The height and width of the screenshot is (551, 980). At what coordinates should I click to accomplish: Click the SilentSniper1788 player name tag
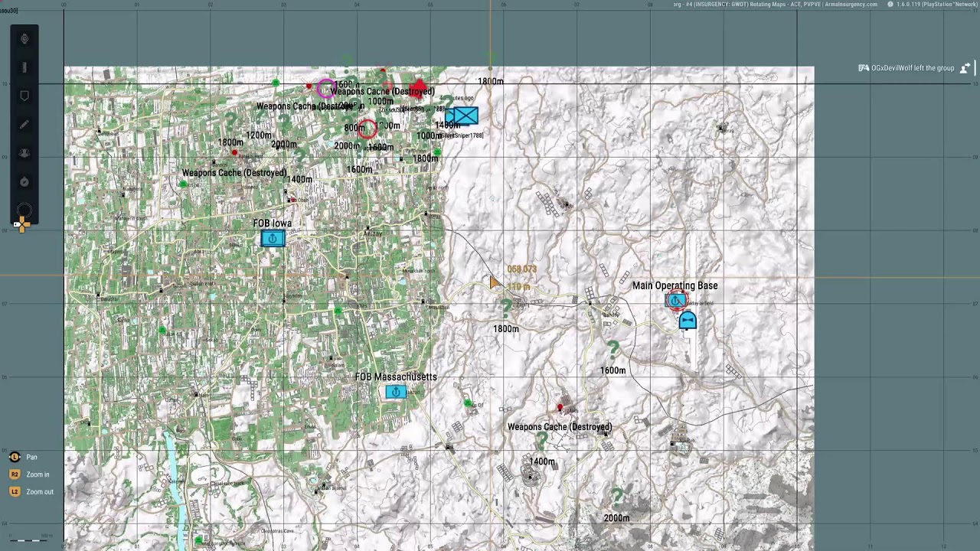click(462, 135)
